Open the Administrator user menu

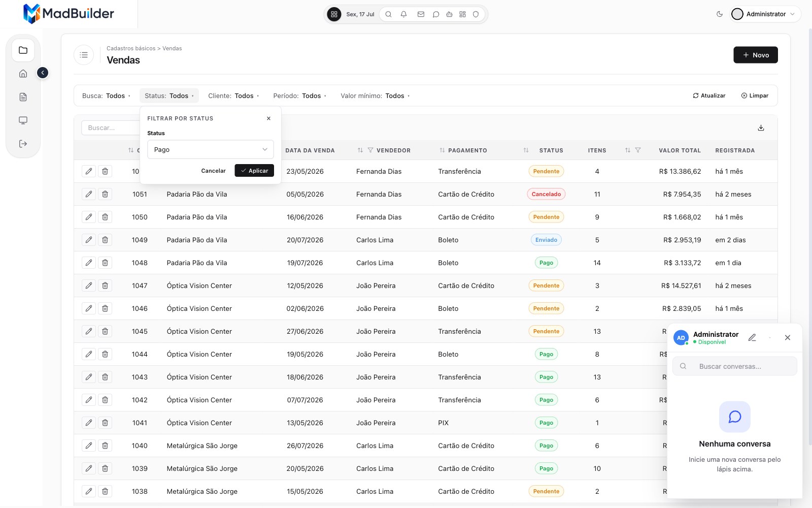(x=766, y=14)
